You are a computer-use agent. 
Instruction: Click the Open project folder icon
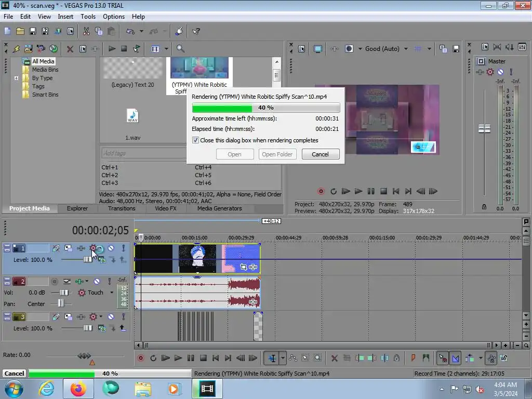click(x=20, y=31)
